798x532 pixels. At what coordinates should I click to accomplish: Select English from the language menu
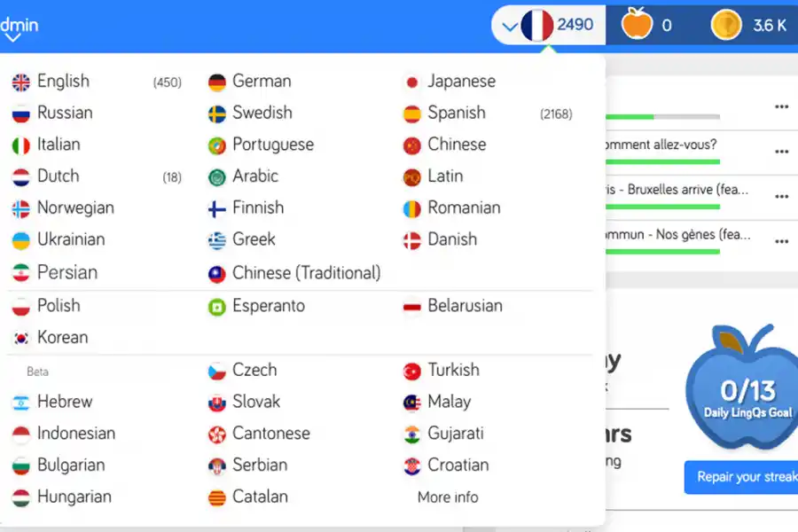click(66, 81)
